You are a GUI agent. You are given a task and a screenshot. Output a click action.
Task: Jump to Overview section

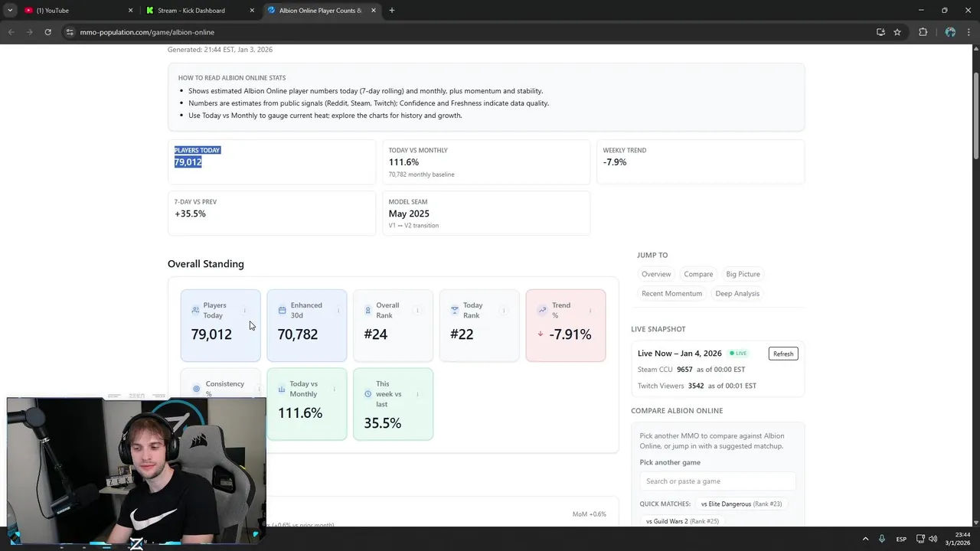click(x=656, y=274)
